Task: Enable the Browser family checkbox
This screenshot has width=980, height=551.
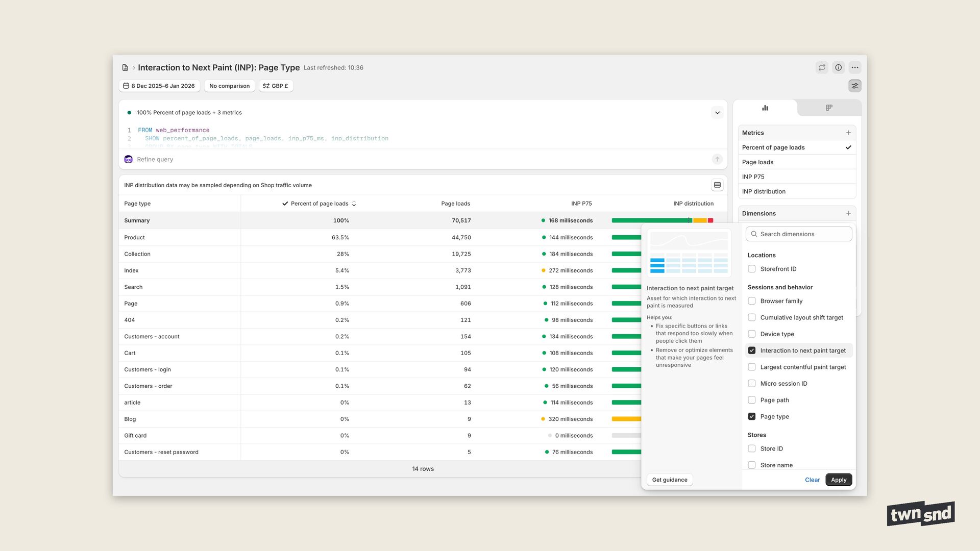Action: click(752, 301)
